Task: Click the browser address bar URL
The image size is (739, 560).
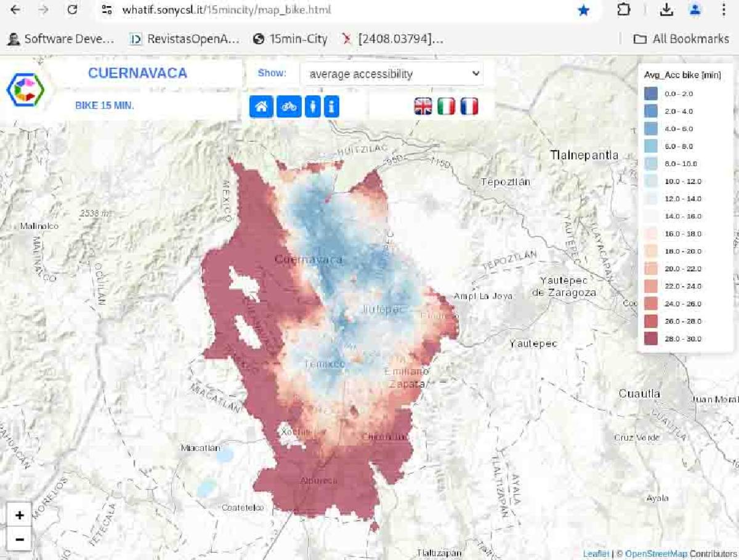Action: click(x=226, y=10)
